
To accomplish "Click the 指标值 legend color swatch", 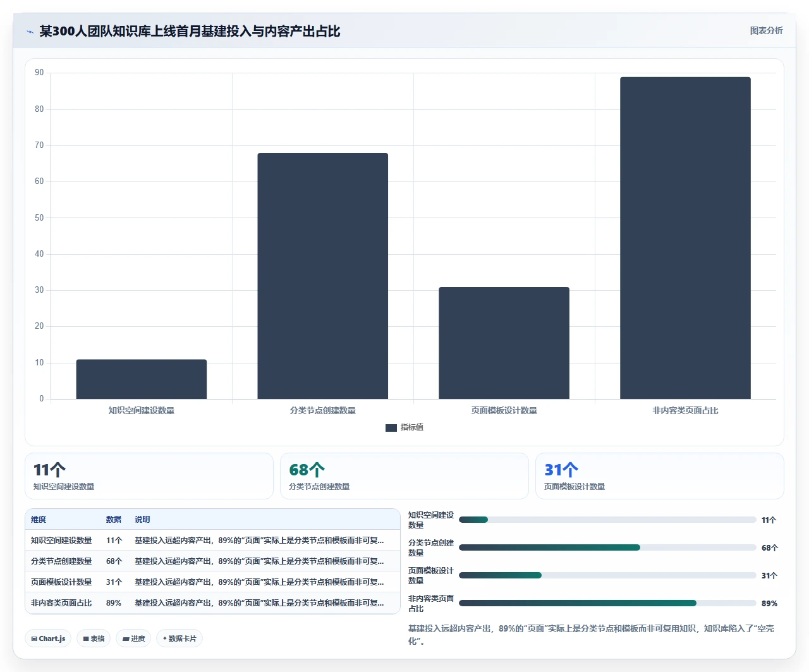I will (391, 428).
